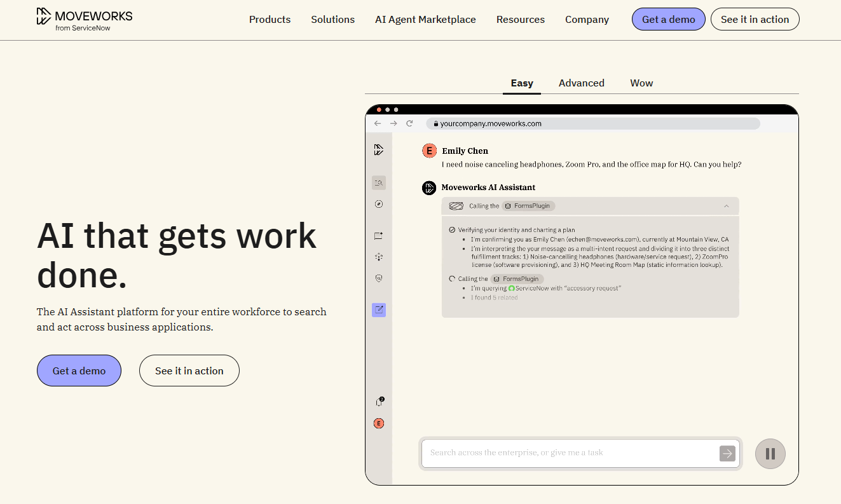This screenshot has width=841, height=504.
Task: Click the I found 5 related line
Action: (495, 297)
